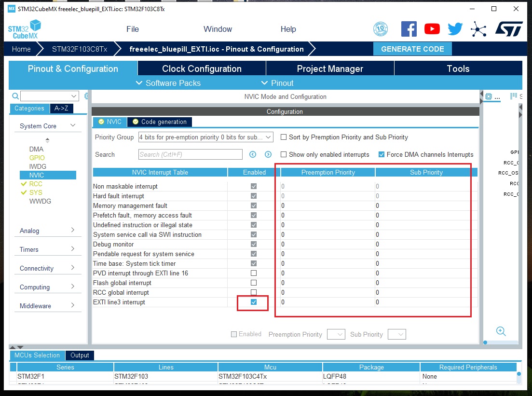
Task: Open the Software Packs dropdown
Action: (168, 83)
